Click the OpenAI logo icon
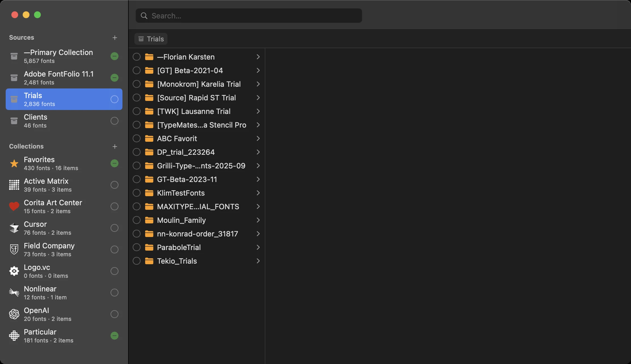The height and width of the screenshot is (364, 631). click(14, 314)
